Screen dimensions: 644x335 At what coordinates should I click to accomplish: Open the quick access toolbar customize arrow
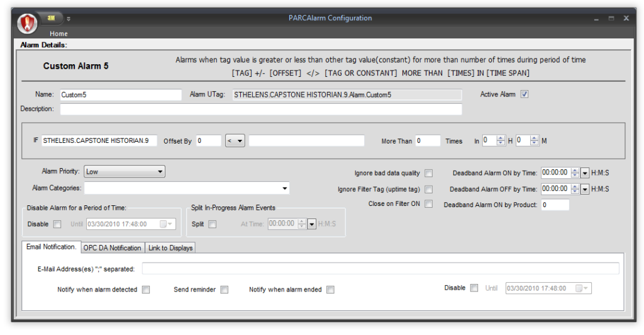tap(69, 18)
